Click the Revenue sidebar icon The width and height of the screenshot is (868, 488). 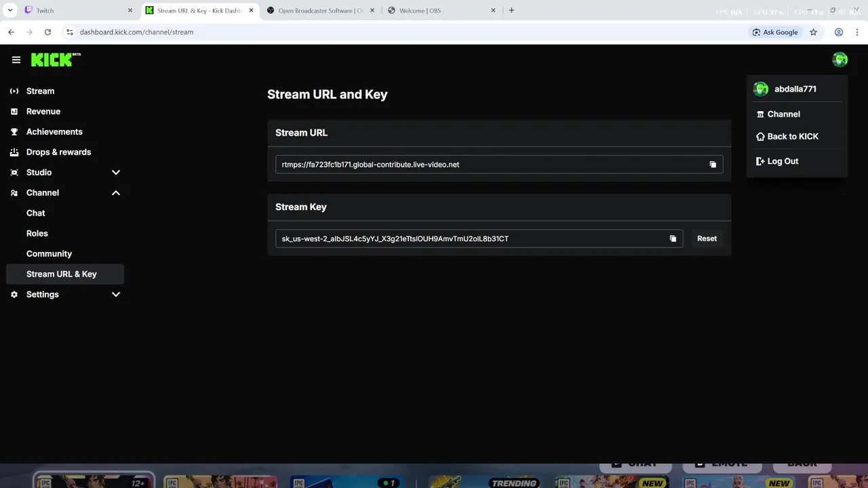(x=14, y=111)
